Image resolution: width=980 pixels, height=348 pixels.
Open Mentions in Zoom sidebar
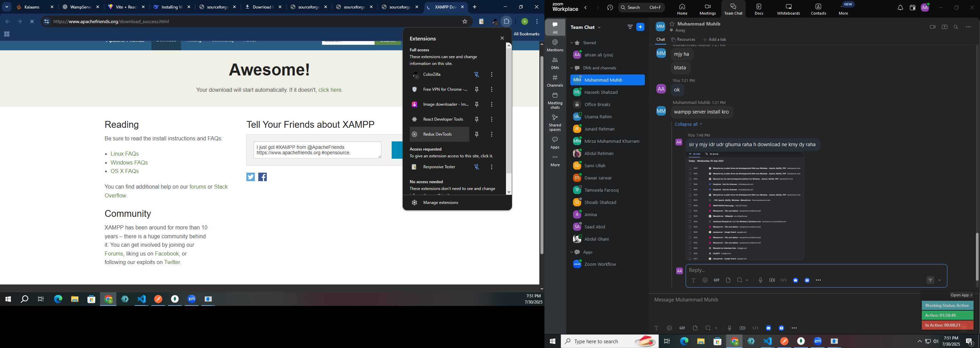pos(555,46)
